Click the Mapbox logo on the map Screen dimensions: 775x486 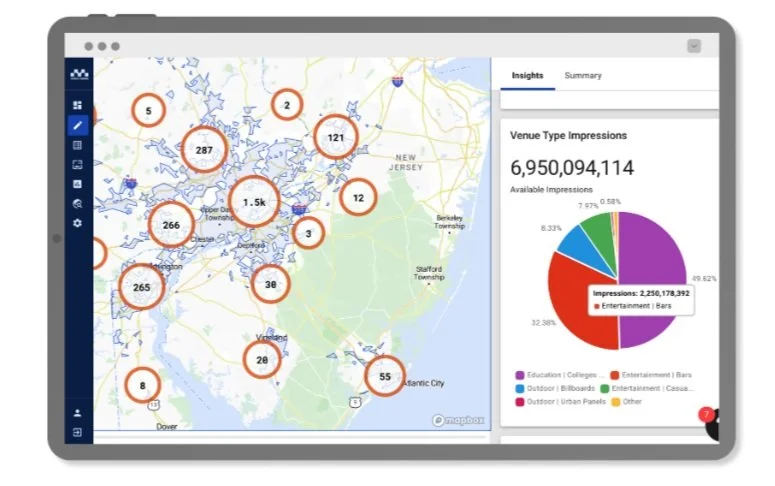pyautogui.click(x=458, y=420)
